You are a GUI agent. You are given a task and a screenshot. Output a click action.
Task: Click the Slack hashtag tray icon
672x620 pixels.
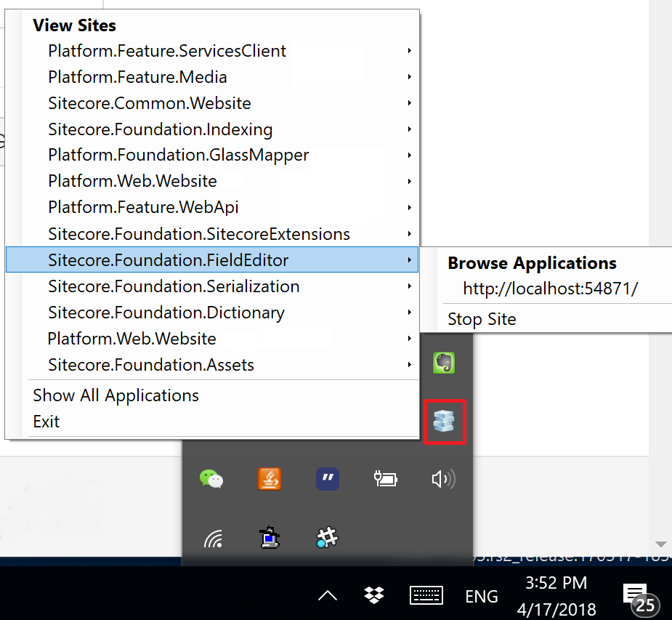[x=328, y=538]
